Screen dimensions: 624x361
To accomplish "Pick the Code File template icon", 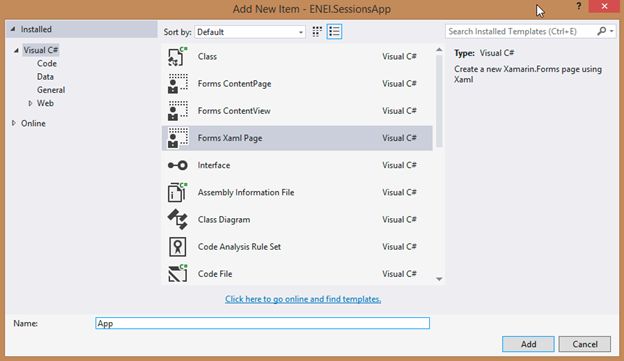I will (177, 273).
